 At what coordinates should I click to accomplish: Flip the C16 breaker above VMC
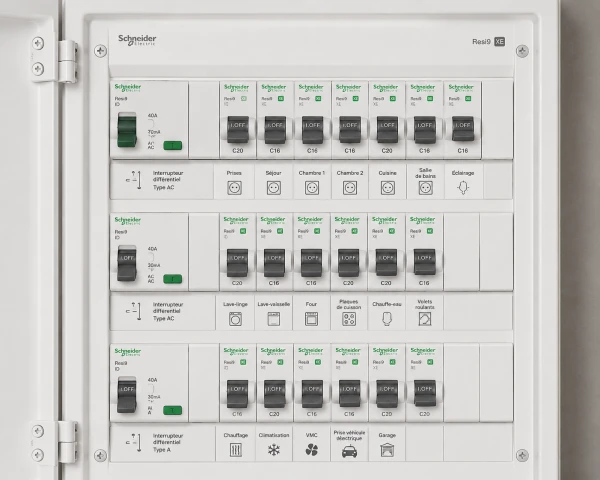312,393
